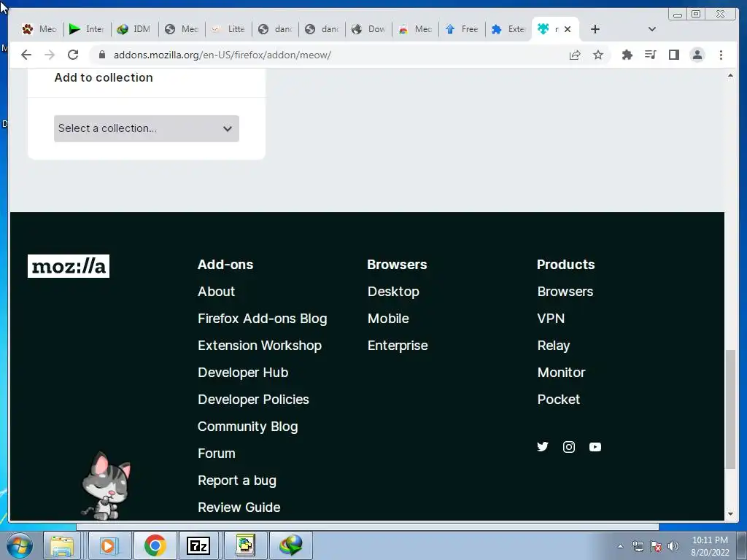Open Windows Explorer from taskbar
The image size is (747, 560).
tap(62, 545)
